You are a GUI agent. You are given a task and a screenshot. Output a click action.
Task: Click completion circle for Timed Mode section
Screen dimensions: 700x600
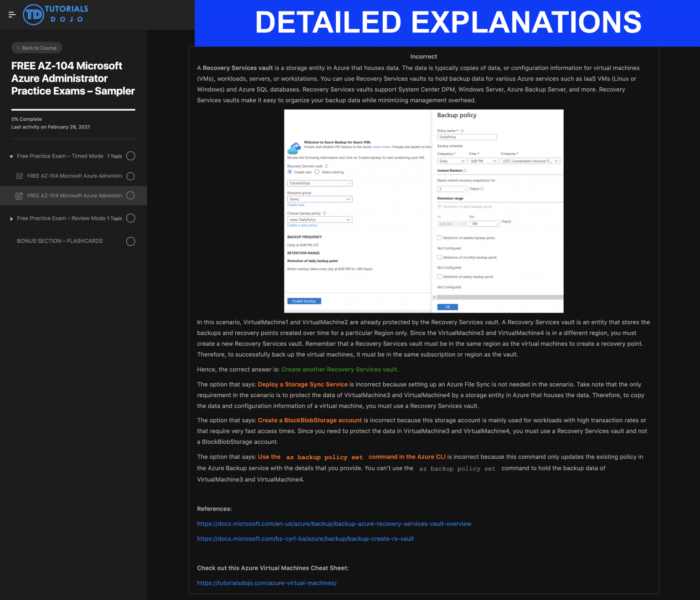click(131, 156)
